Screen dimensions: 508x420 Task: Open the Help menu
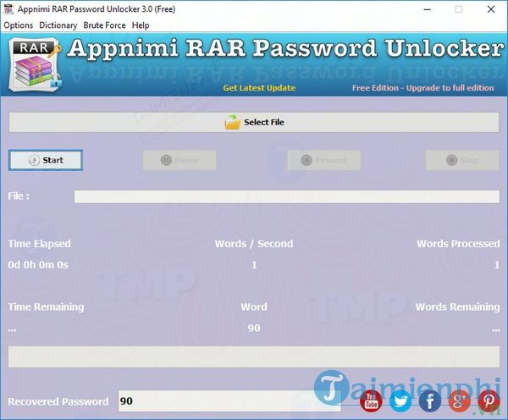tap(141, 25)
